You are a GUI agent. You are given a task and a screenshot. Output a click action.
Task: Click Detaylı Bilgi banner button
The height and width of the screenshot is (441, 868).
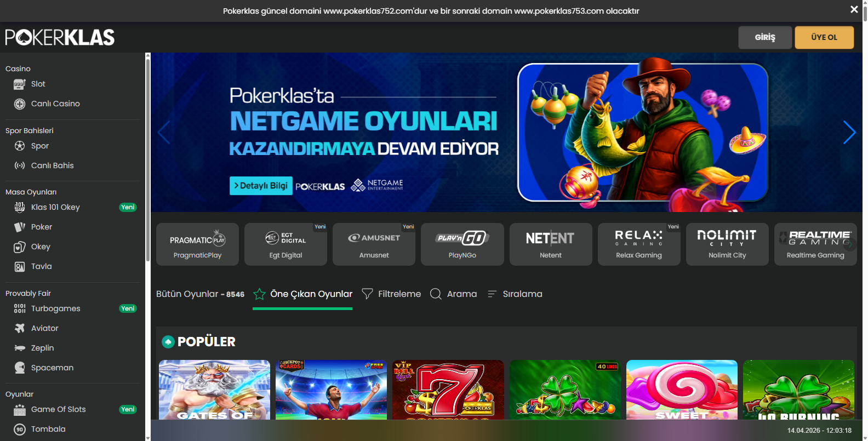point(261,186)
